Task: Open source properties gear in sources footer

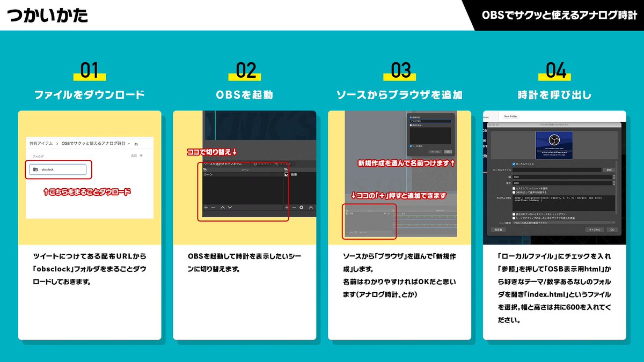Action: click(302, 208)
